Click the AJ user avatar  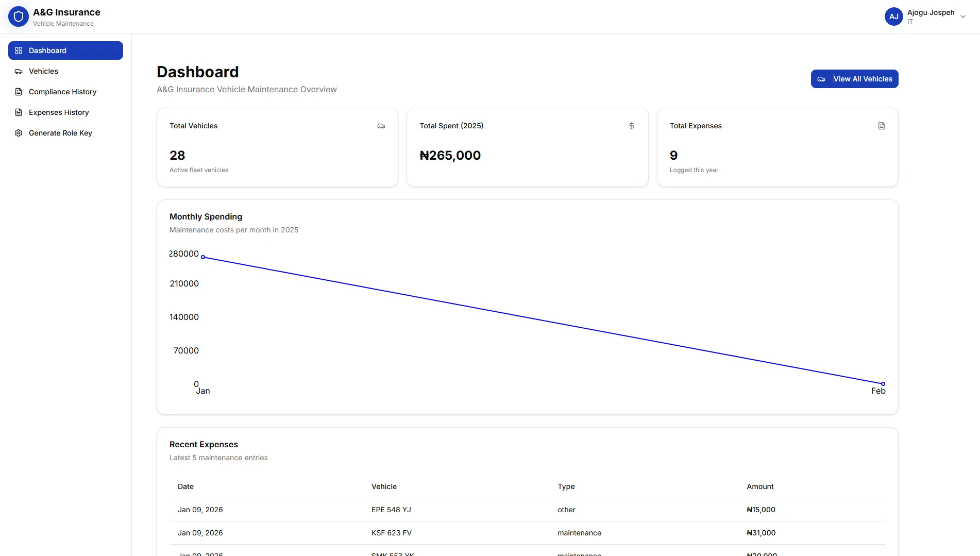click(894, 16)
